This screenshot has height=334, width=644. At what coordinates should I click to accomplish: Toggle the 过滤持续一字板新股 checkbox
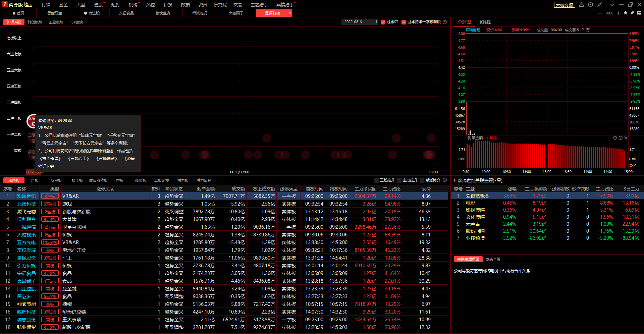click(404, 22)
